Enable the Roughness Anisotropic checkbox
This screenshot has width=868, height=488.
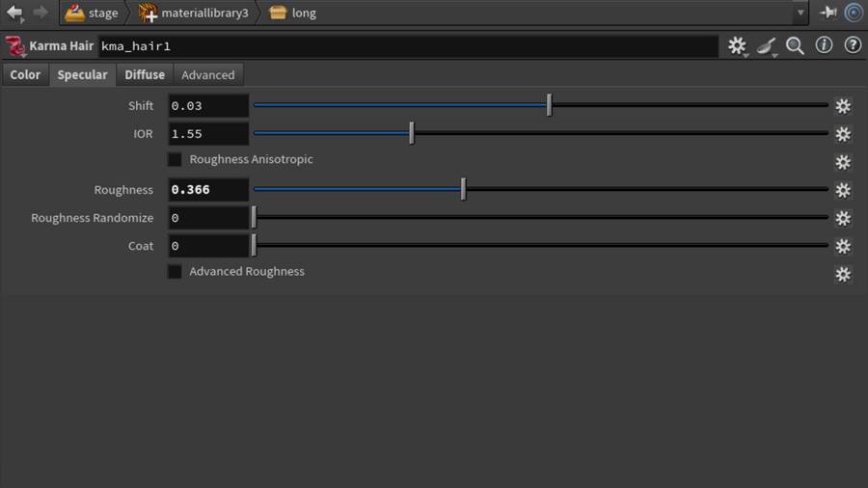click(175, 159)
